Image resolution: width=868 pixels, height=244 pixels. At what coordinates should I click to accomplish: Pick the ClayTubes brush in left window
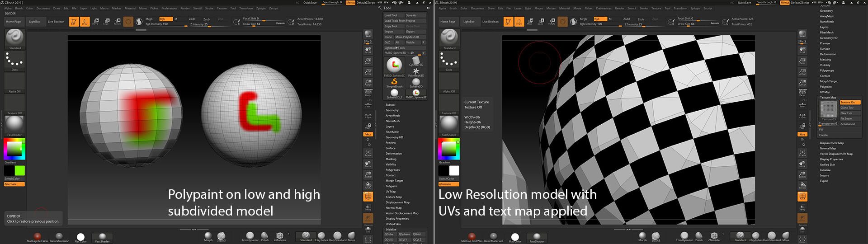[321, 237]
